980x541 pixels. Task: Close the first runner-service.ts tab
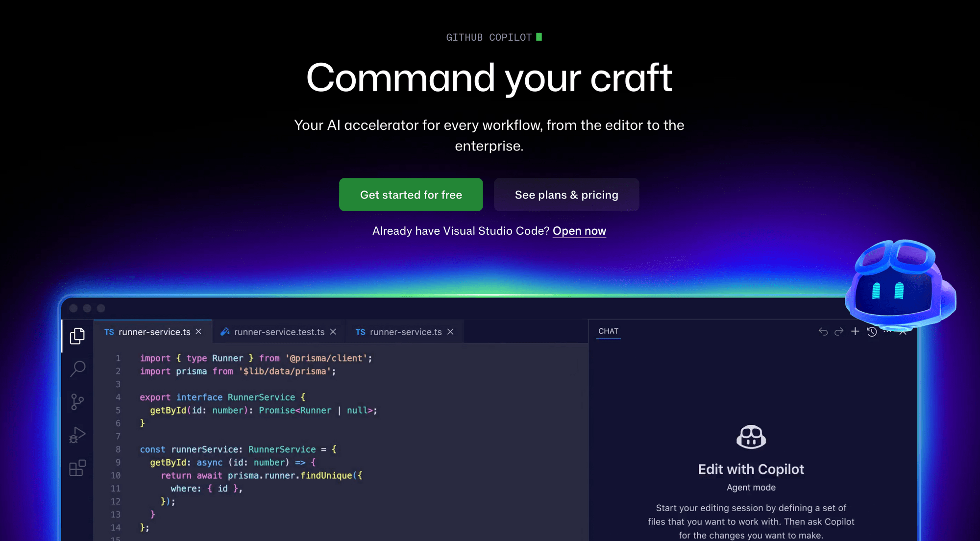pyautogui.click(x=198, y=331)
